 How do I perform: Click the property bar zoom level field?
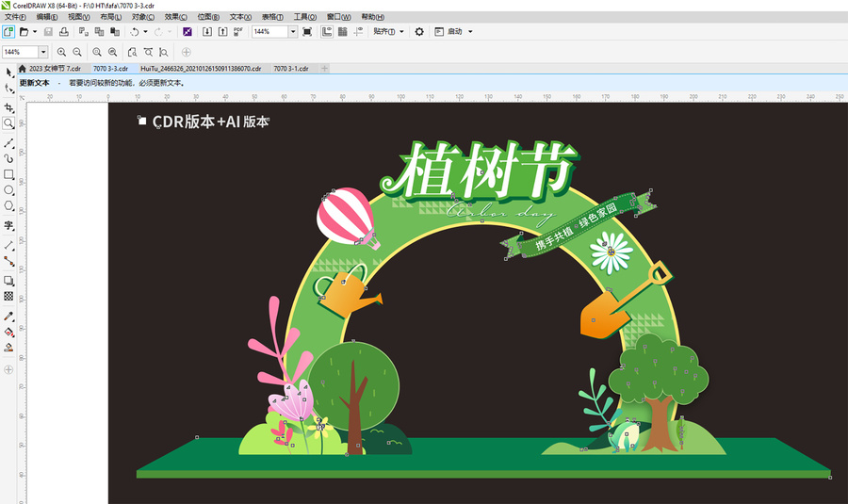click(x=20, y=52)
